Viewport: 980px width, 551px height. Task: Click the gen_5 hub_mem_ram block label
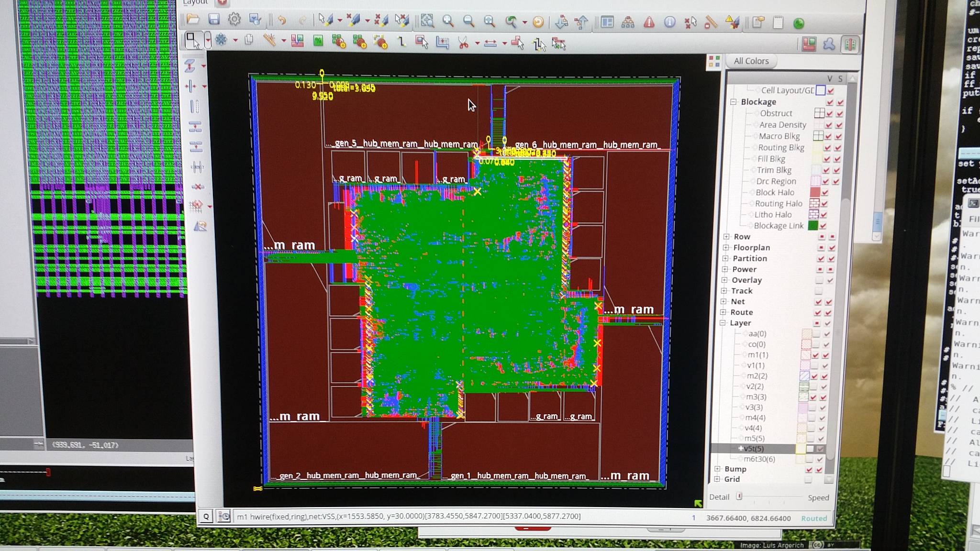pos(402,143)
